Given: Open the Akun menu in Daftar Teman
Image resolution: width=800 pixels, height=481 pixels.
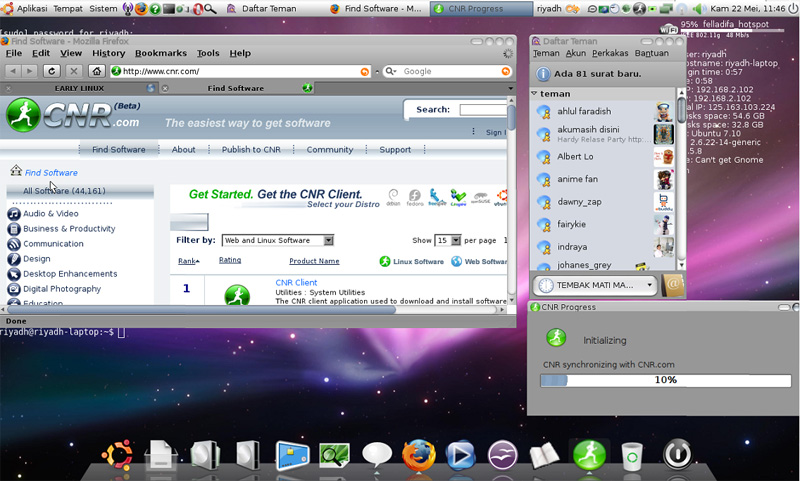Looking at the screenshot, I should [x=576, y=53].
